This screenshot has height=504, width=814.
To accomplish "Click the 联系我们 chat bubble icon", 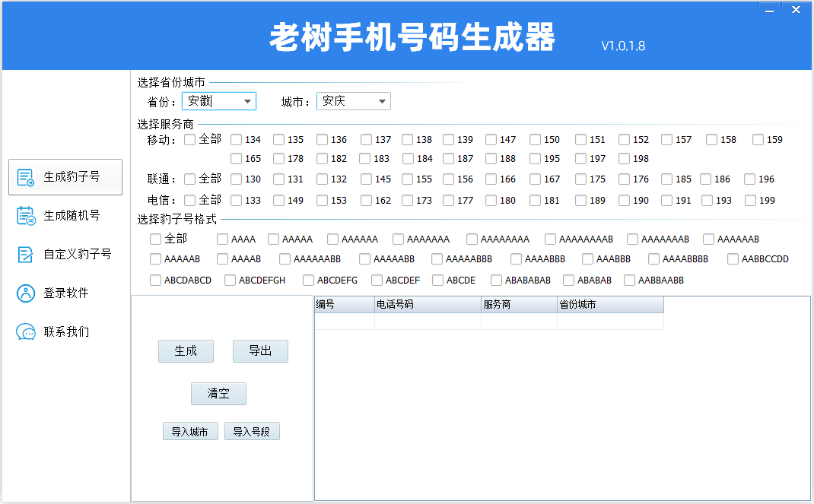I will [25, 332].
